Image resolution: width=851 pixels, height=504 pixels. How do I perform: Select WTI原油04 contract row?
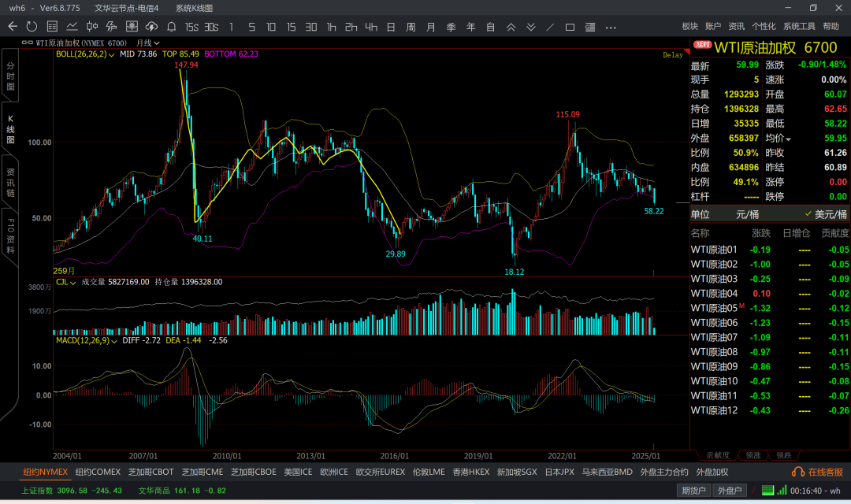[770, 294]
